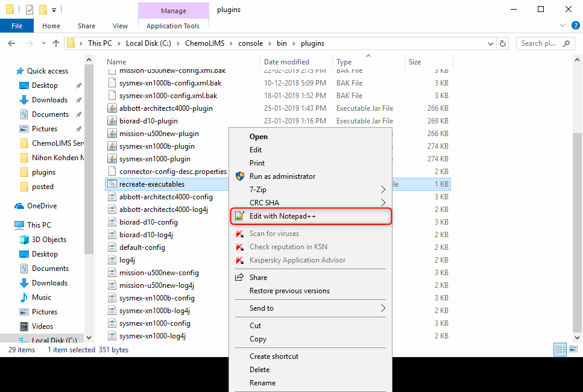The height and width of the screenshot is (392, 583).
Task: Switch to details view button
Action: click(559, 350)
